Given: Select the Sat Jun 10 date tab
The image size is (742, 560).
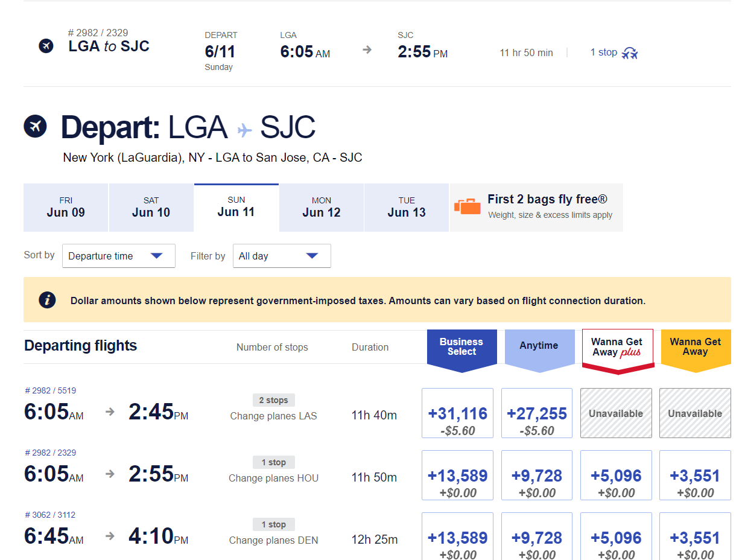Looking at the screenshot, I should [151, 207].
